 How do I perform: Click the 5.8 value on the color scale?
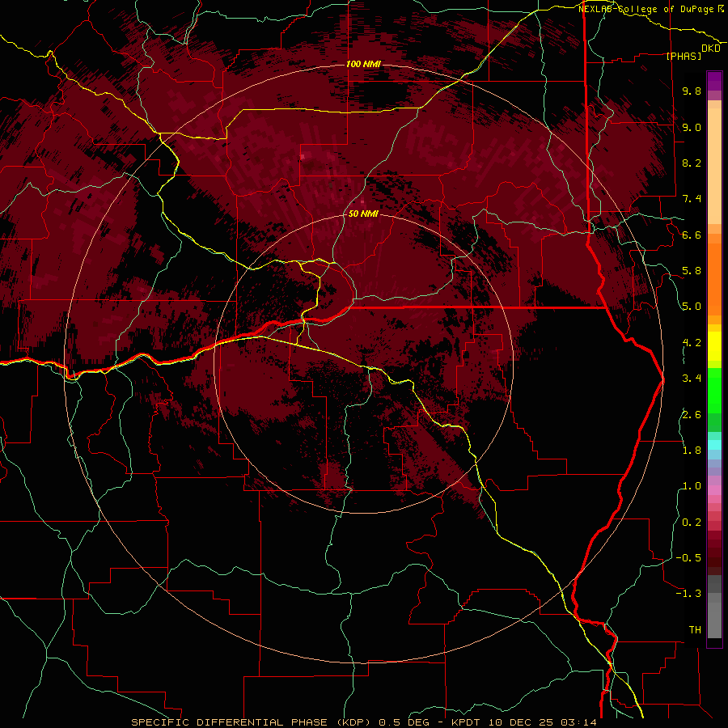tap(692, 271)
